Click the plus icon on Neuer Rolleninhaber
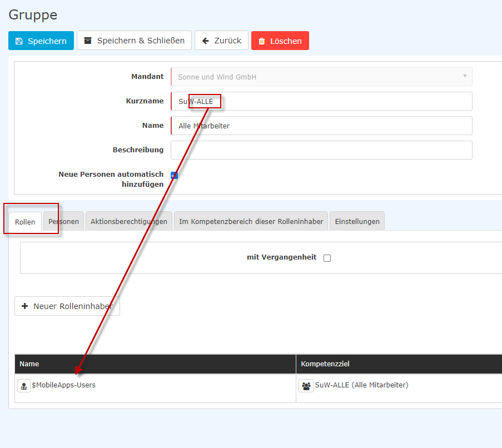 tap(24, 306)
